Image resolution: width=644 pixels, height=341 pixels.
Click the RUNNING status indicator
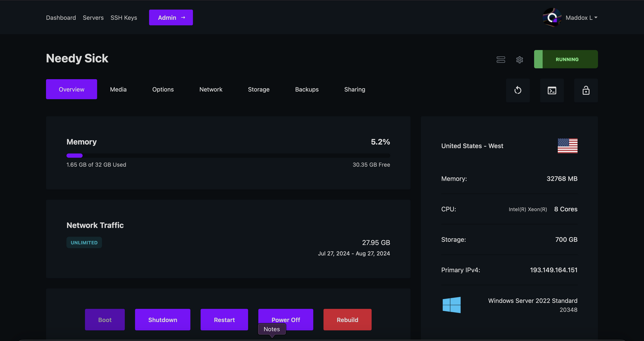point(566,59)
